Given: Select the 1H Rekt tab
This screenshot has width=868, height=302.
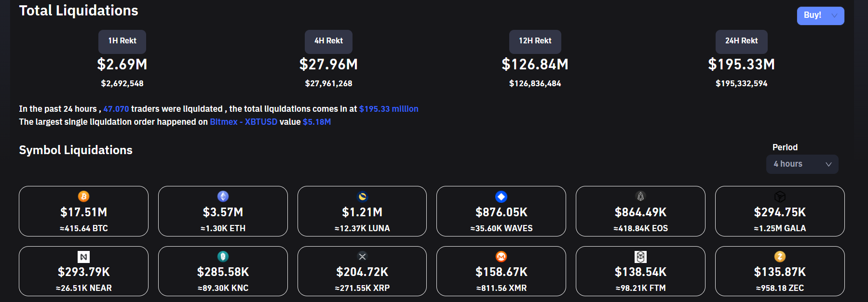Looking at the screenshot, I should pos(122,41).
